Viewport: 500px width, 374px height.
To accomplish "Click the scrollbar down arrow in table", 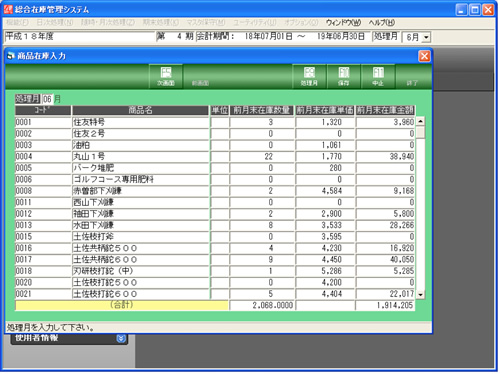I will coord(420,294).
